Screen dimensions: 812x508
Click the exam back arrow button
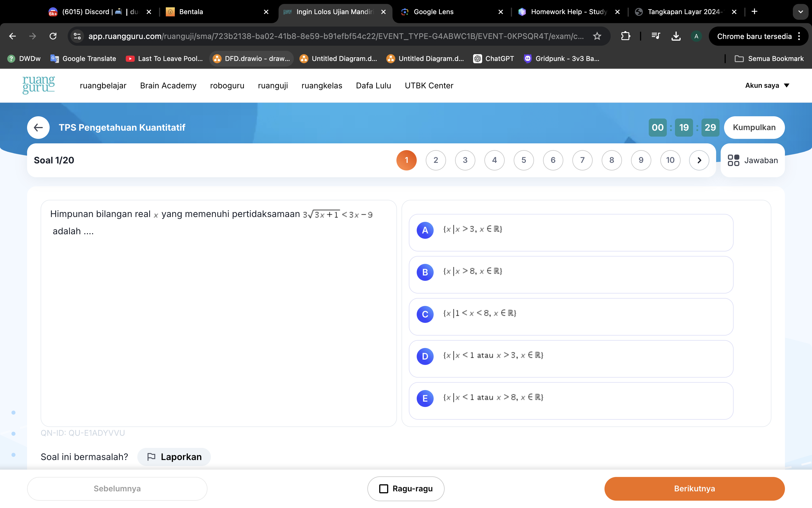38,127
